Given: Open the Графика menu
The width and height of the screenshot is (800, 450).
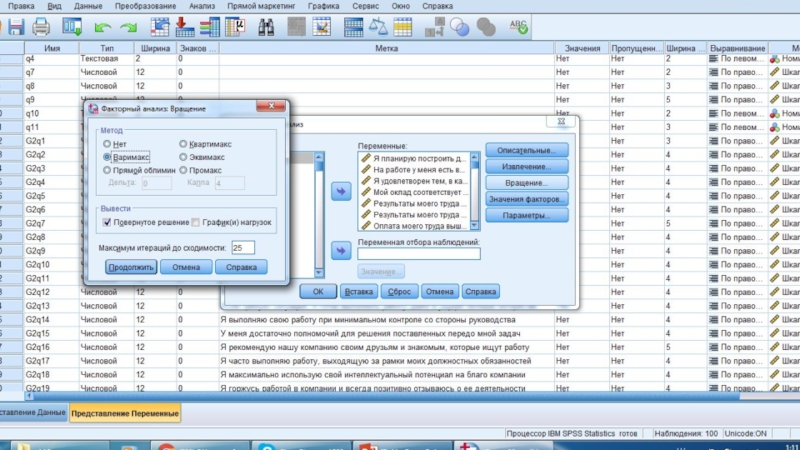Looking at the screenshot, I should coord(323,6).
